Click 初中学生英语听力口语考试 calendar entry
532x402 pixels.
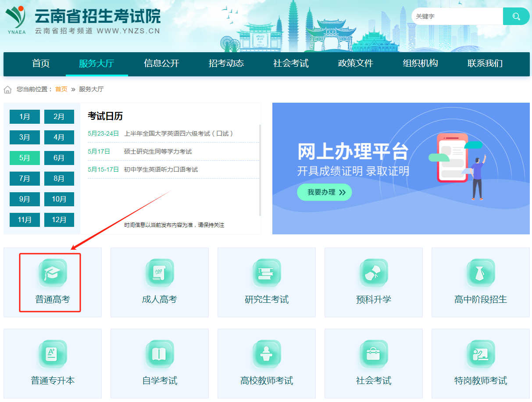point(161,169)
